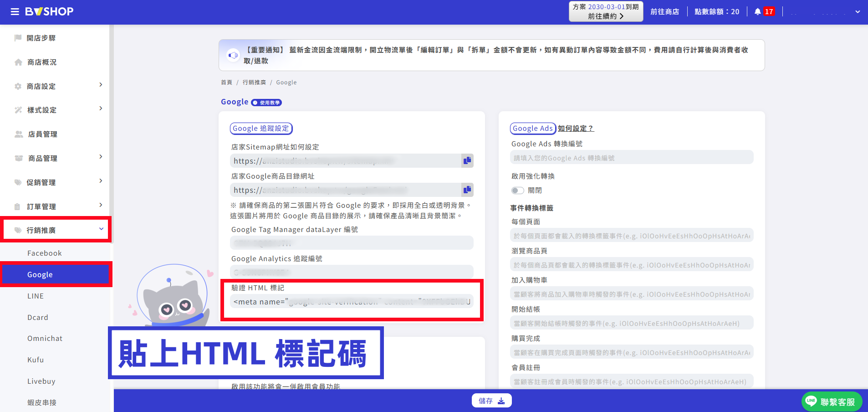Click the 首頁 breadcrumb link
The width and height of the screenshot is (868, 412).
226,82
